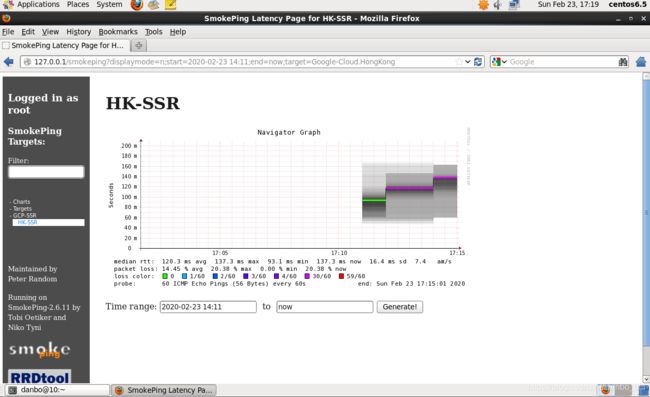Open the Edit menu
The width and height of the screenshot is (650, 397).
pos(28,32)
